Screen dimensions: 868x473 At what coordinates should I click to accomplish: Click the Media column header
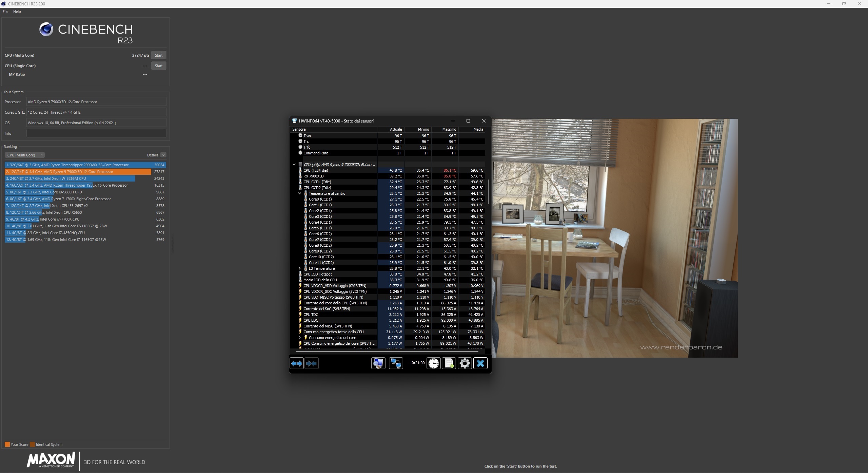coord(472,129)
